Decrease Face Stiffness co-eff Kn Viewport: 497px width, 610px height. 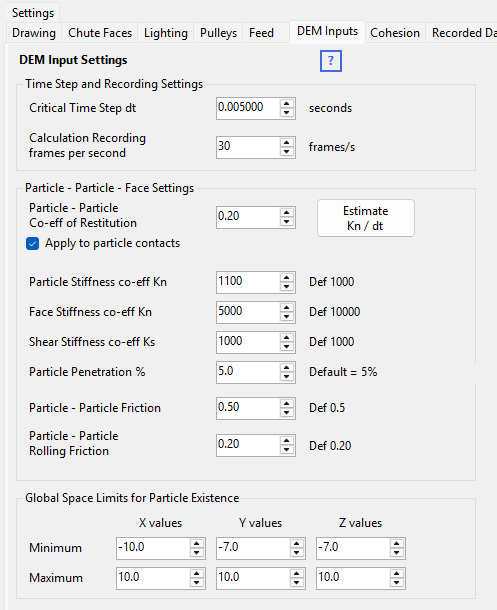(x=287, y=317)
